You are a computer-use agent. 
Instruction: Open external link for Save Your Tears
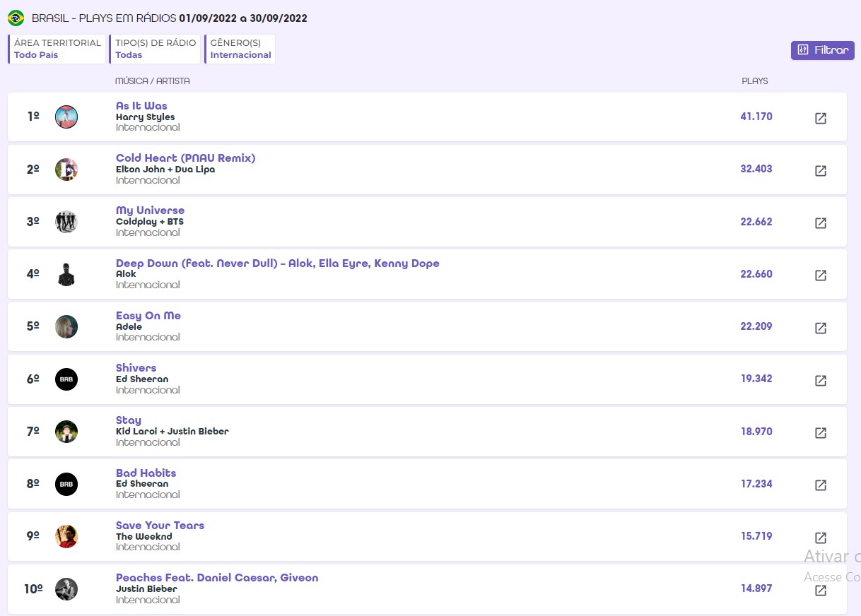click(x=821, y=538)
